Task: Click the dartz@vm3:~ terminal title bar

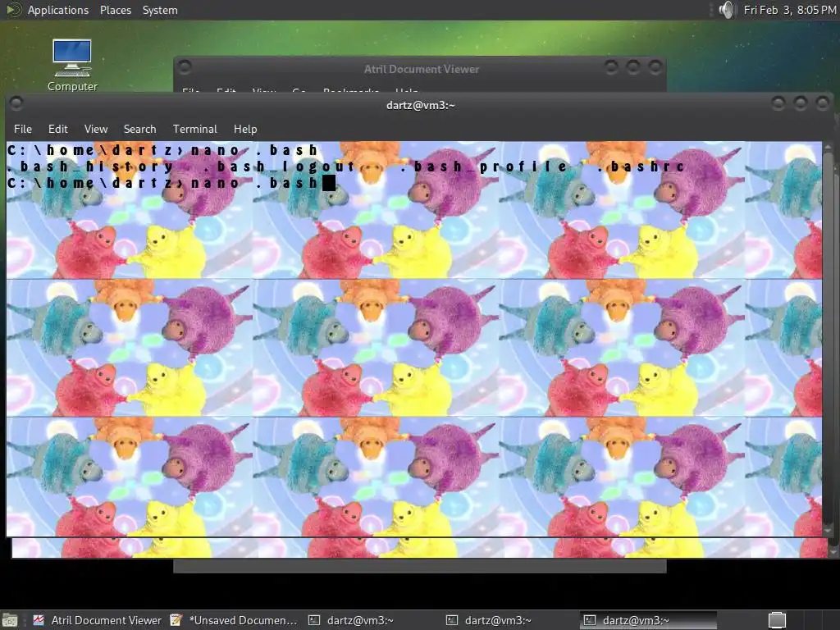Action: coord(421,105)
